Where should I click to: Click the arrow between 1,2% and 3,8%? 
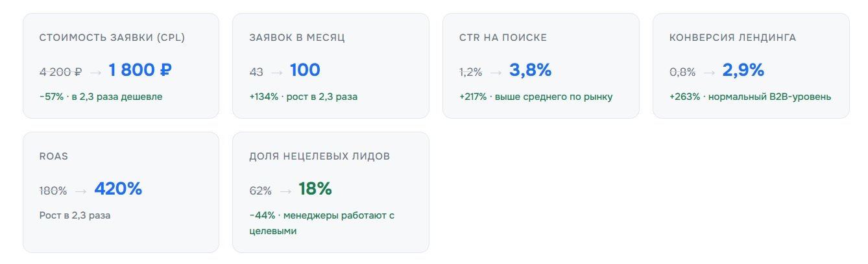click(x=496, y=72)
